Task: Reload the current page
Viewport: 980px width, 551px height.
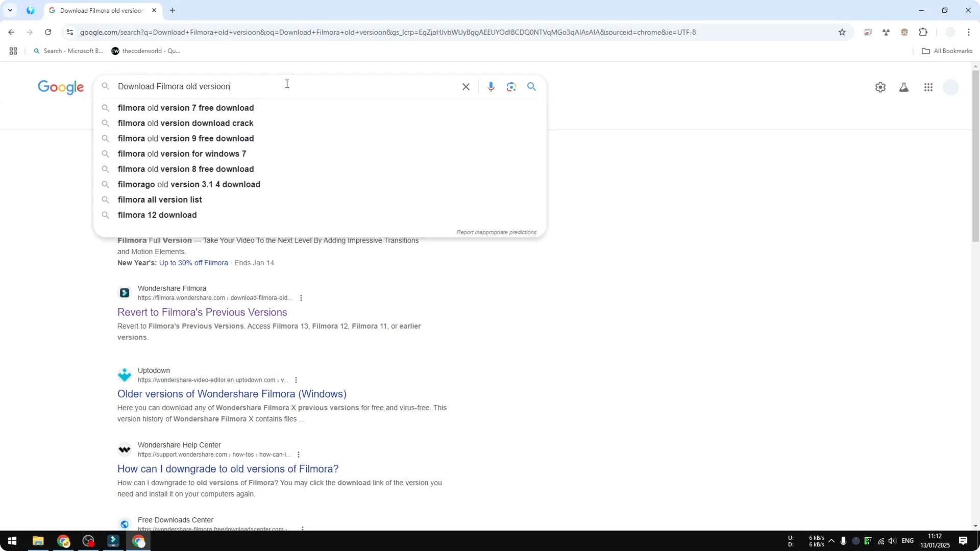Action: (x=48, y=32)
